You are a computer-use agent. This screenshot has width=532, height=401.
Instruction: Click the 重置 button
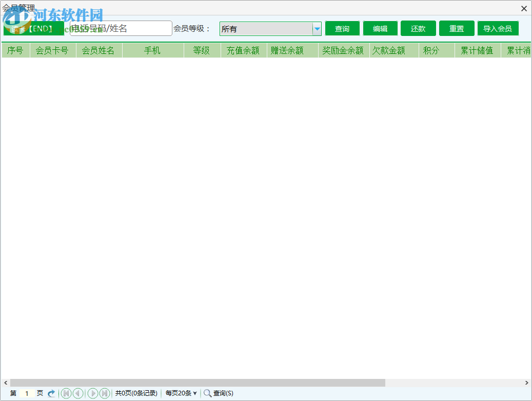pos(457,29)
